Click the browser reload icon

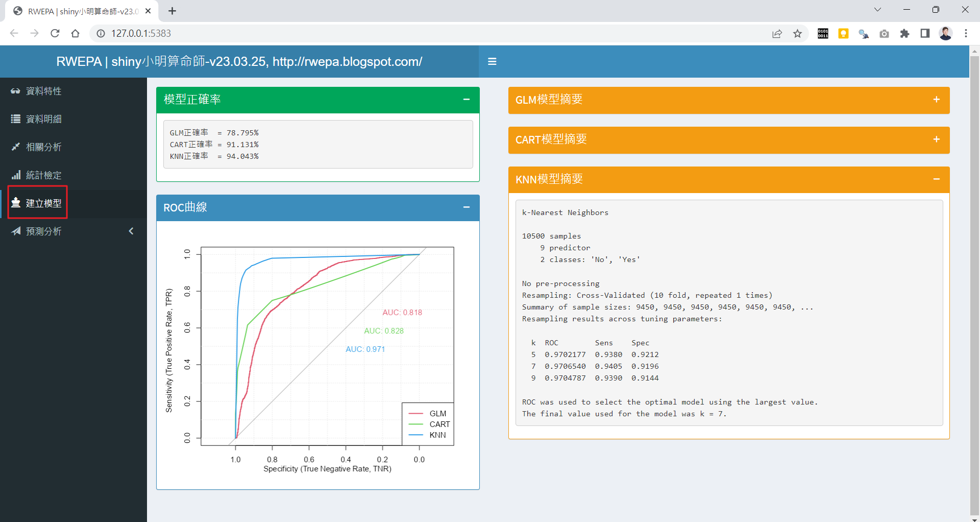tap(55, 33)
